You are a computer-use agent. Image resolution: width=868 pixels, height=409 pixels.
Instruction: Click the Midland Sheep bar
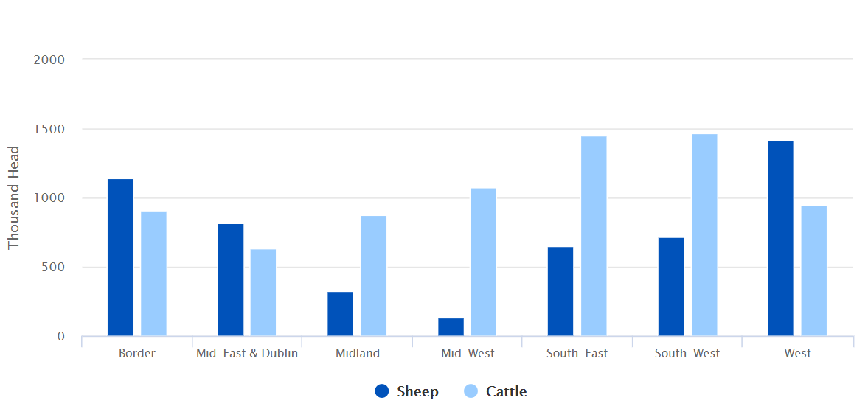point(341,314)
